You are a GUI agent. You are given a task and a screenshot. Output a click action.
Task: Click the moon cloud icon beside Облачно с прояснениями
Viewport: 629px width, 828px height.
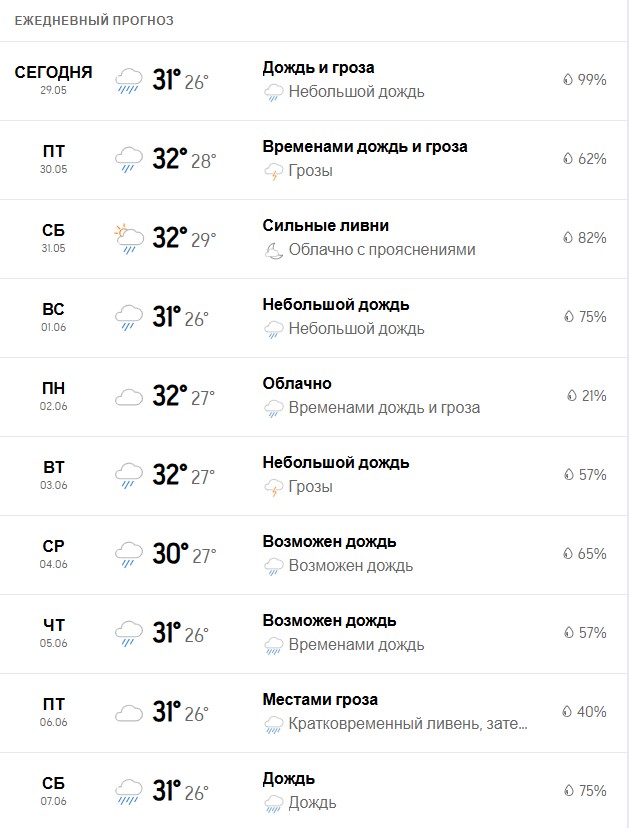(x=274, y=250)
